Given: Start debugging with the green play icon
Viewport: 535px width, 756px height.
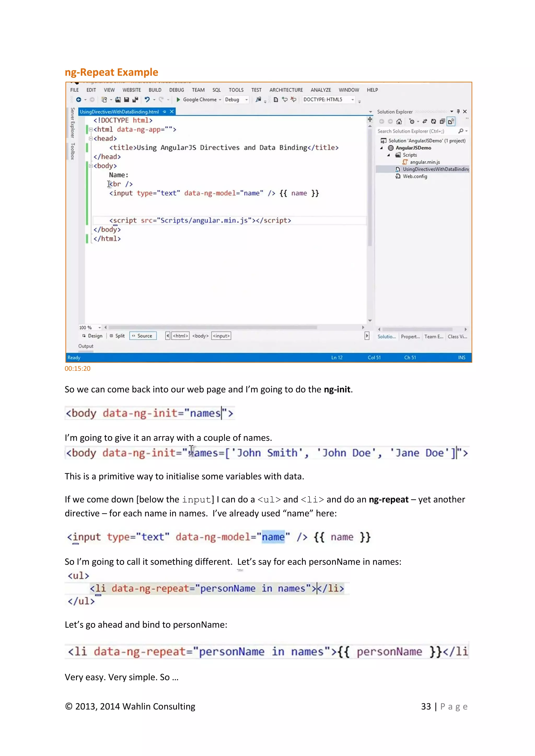Looking at the screenshot, I should [178, 99].
